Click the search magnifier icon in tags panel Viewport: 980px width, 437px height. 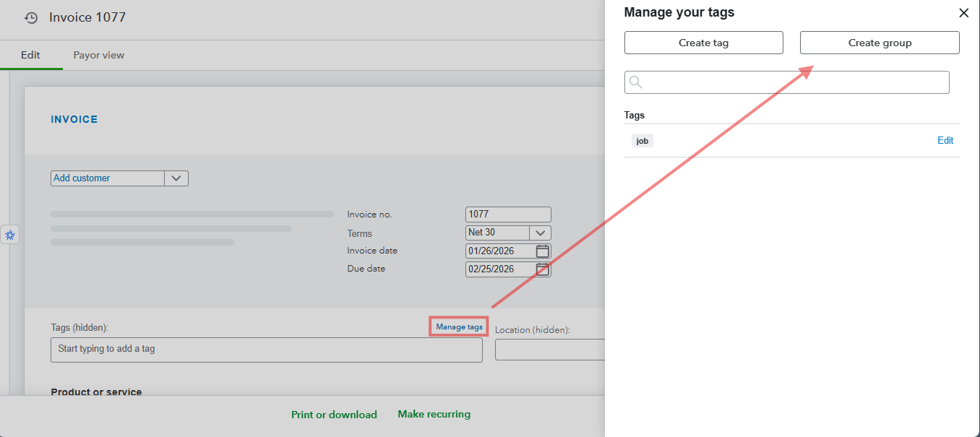coord(636,82)
